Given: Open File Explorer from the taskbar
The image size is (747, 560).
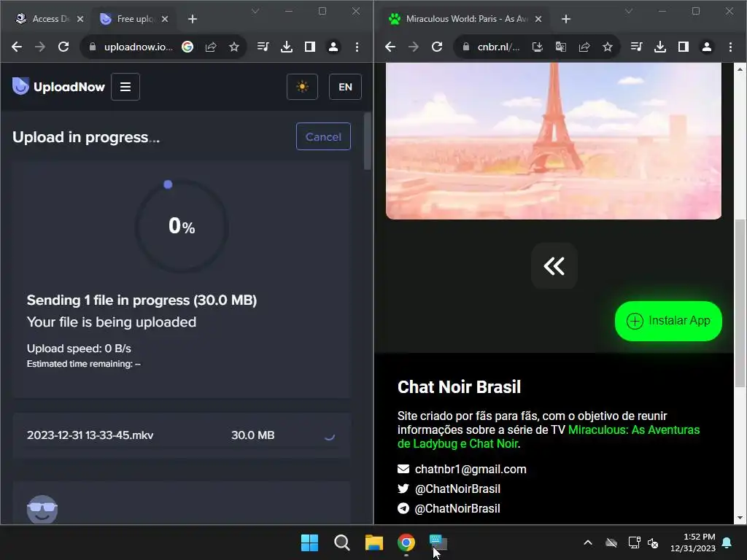Looking at the screenshot, I should [x=374, y=542].
